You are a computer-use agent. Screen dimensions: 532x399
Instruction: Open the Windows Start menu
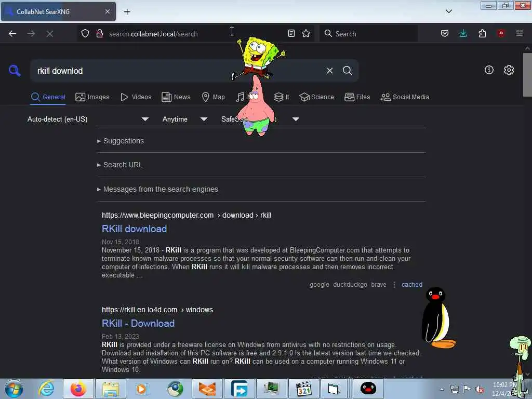click(14, 389)
